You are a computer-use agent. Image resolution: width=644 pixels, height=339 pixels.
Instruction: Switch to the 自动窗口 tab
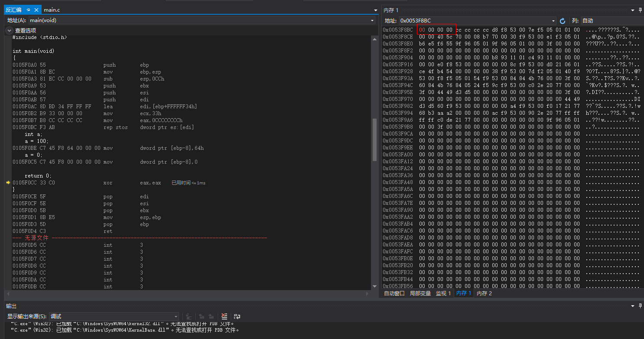pyautogui.click(x=394, y=293)
